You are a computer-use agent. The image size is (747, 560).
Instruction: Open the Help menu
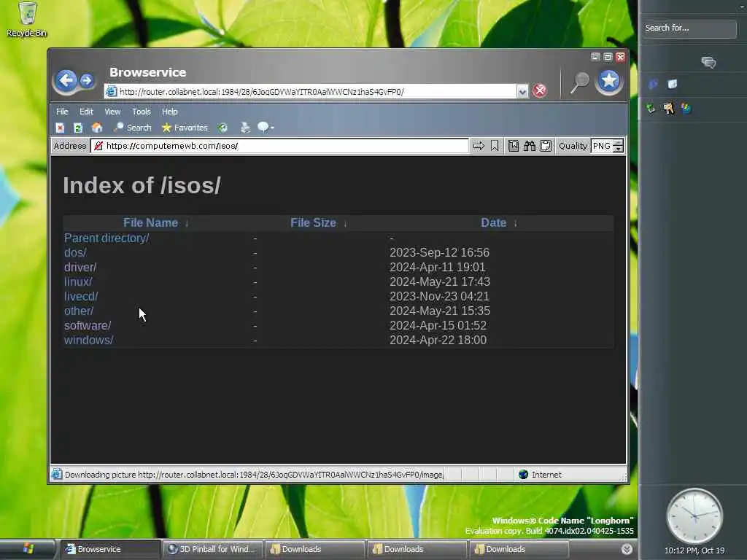(169, 112)
